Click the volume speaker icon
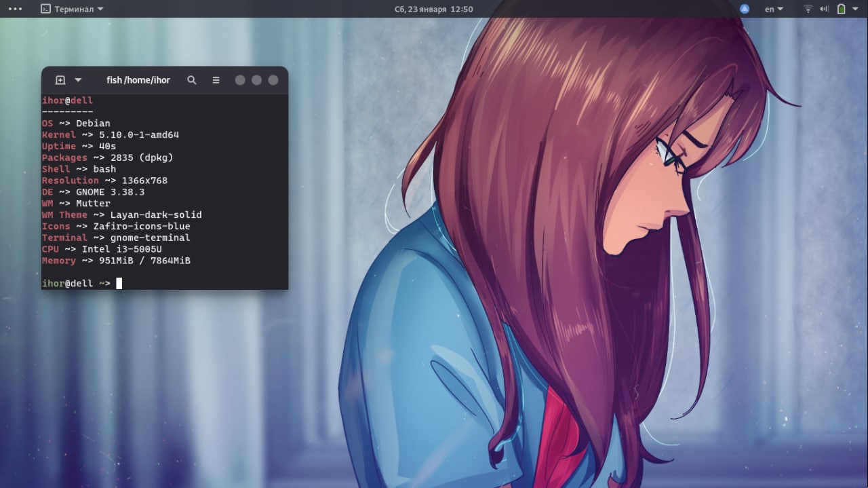868x488 pixels. (825, 10)
